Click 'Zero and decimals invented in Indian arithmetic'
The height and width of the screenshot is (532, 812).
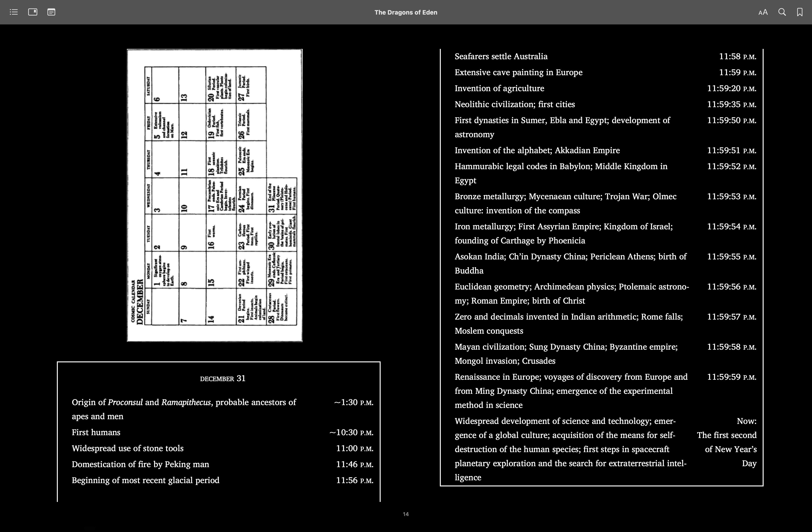[x=547, y=317]
